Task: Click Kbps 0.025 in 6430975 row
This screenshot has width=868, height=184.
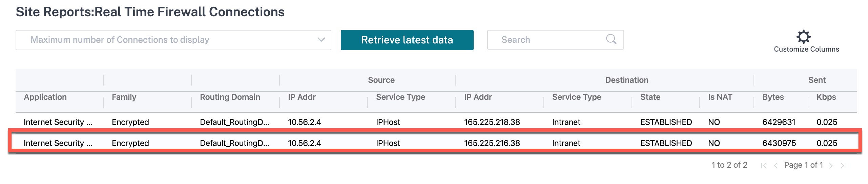Action: 827,143
